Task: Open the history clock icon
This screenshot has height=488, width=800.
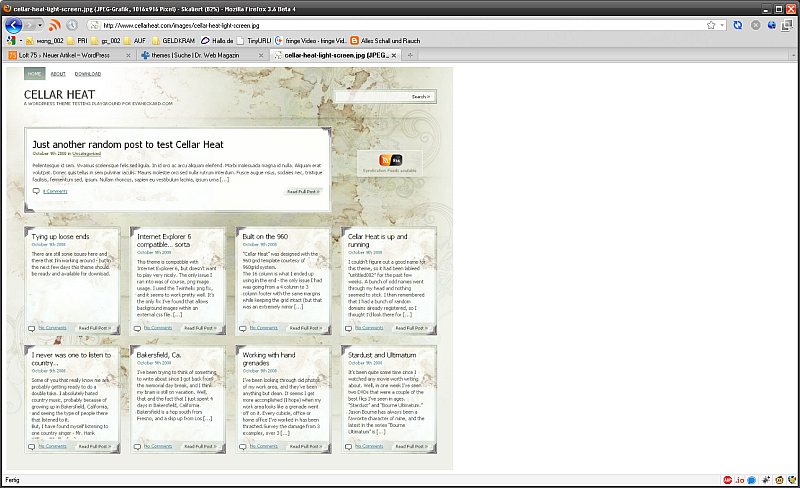Action: click(x=73, y=24)
